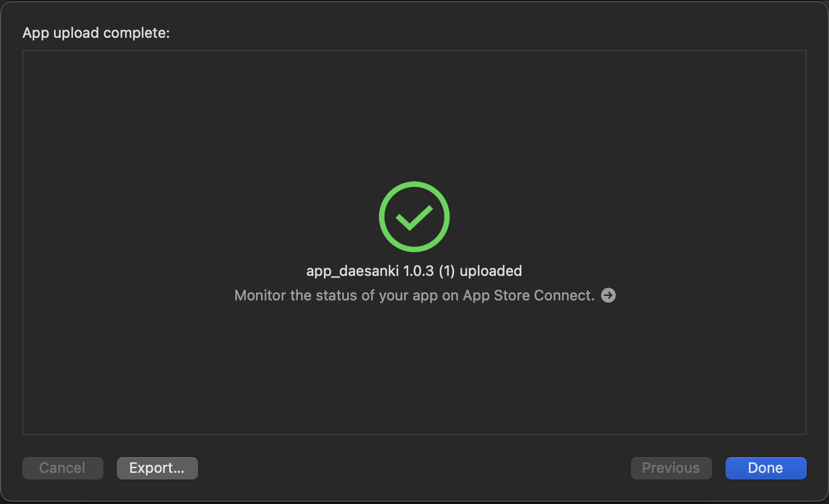Open the Export... options
The image size is (829, 504).
157,468
